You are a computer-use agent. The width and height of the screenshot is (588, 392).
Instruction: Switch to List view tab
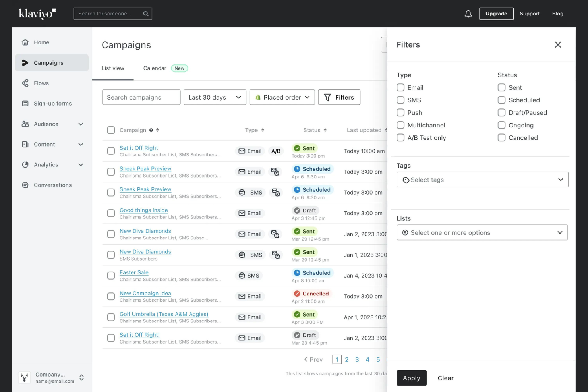(113, 68)
